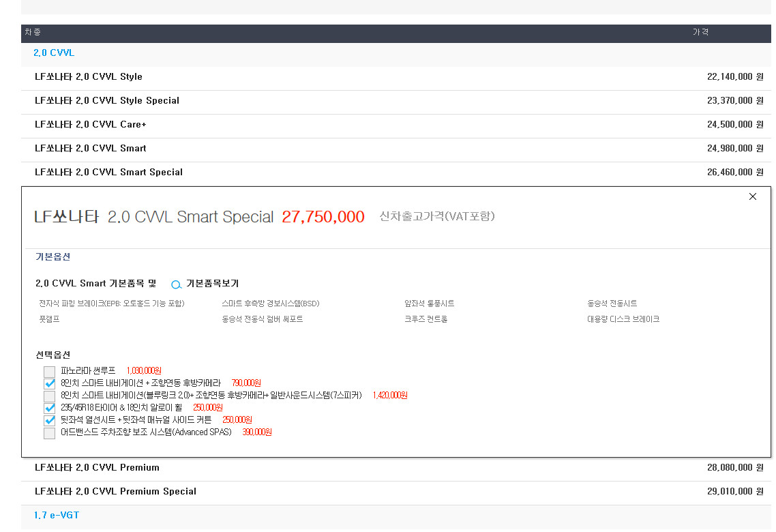Click the 24,980,000 원 price
This screenshot has height=532, width=776.
click(735, 148)
